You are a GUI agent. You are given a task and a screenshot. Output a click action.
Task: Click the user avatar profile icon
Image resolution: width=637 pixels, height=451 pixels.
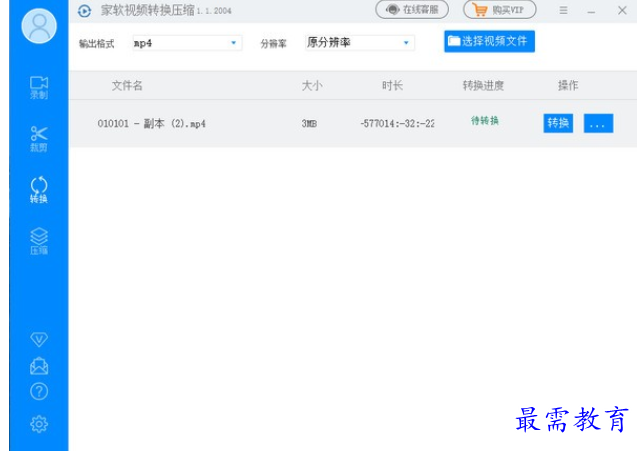39,27
